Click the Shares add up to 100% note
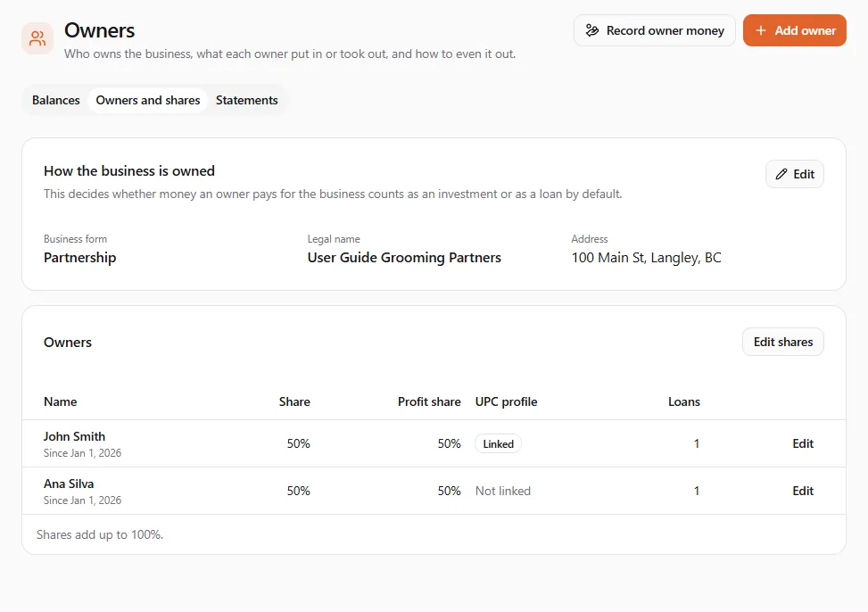 pyautogui.click(x=100, y=534)
